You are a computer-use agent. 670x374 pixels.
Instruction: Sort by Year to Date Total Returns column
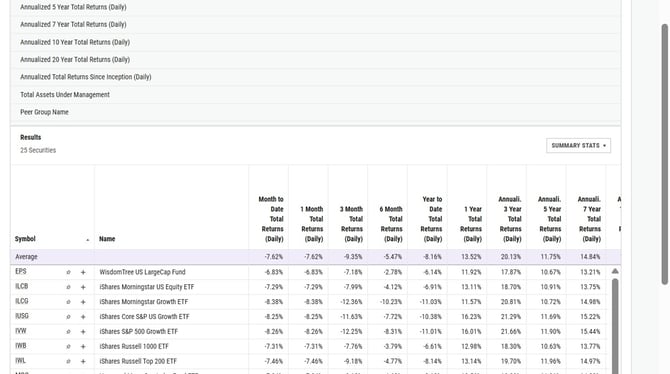click(432, 219)
